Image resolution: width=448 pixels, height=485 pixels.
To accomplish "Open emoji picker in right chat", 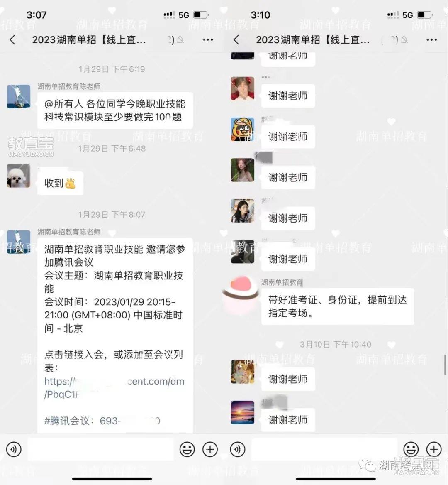I will [411, 449].
